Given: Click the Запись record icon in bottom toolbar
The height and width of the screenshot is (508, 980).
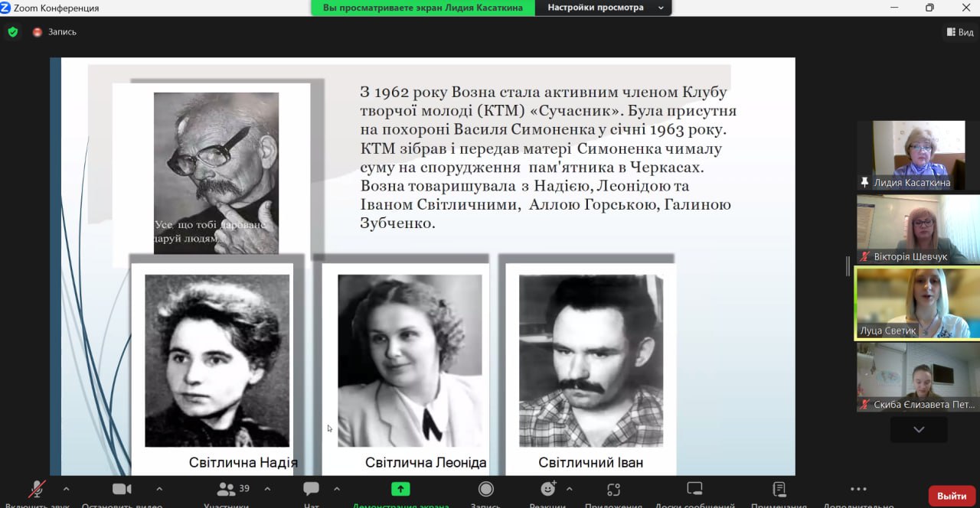Looking at the screenshot, I should coord(485,489).
